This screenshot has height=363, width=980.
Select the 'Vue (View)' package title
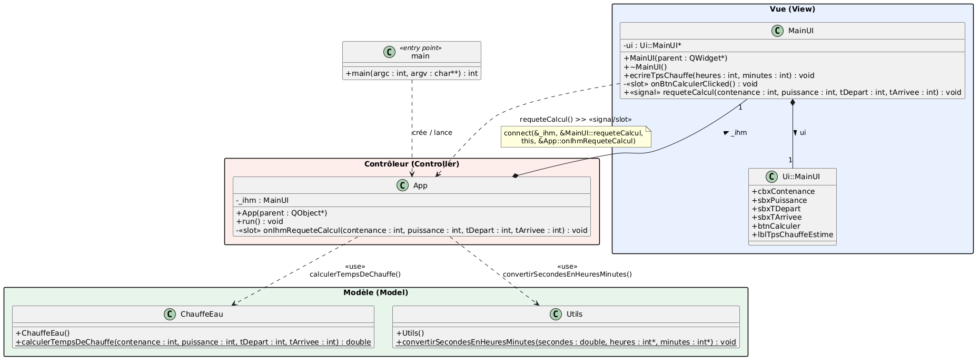pos(793,9)
